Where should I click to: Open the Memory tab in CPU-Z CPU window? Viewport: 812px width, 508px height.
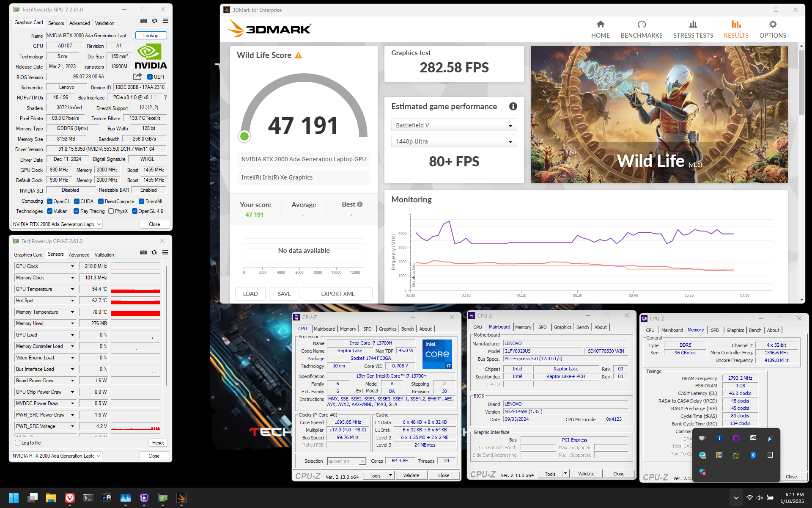pyautogui.click(x=348, y=329)
